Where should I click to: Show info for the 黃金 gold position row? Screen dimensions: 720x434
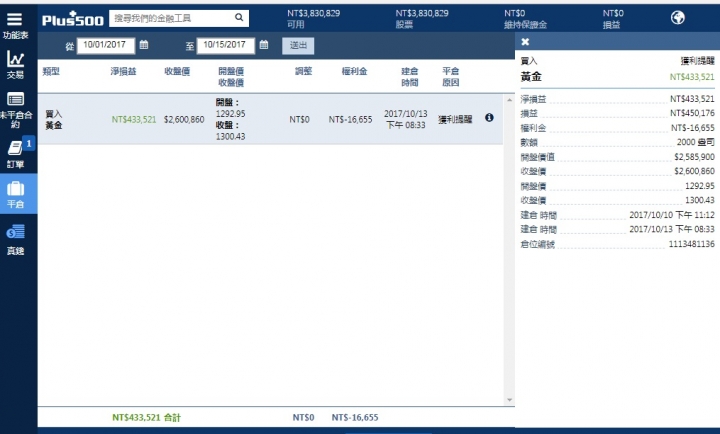[x=489, y=118]
